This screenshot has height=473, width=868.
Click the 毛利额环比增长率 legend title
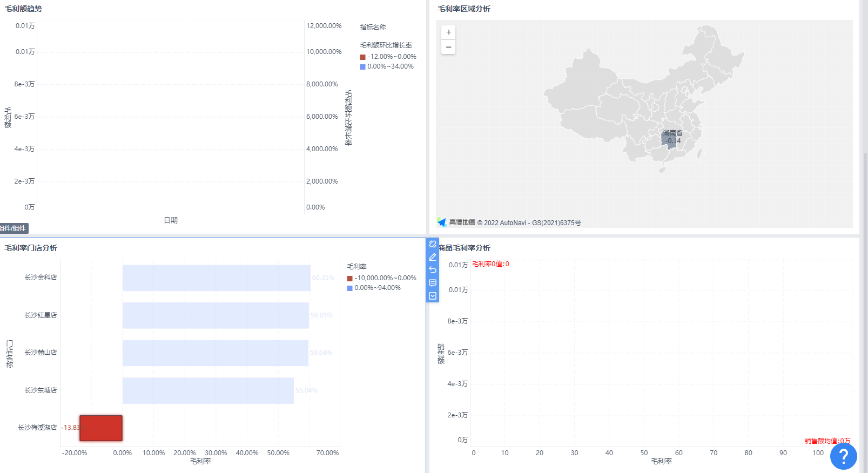[x=386, y=45]
